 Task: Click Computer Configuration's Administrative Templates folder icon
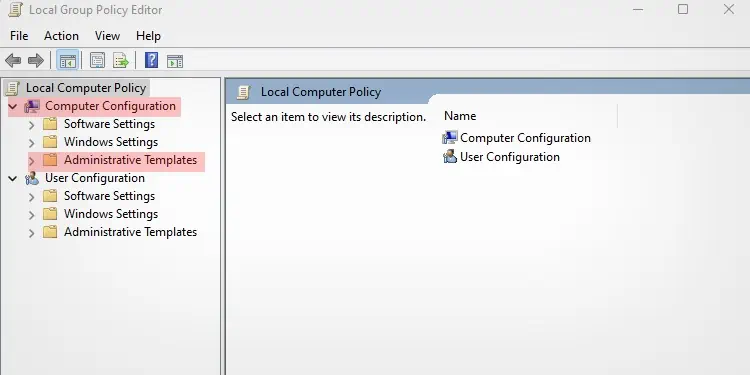[50, 160]
